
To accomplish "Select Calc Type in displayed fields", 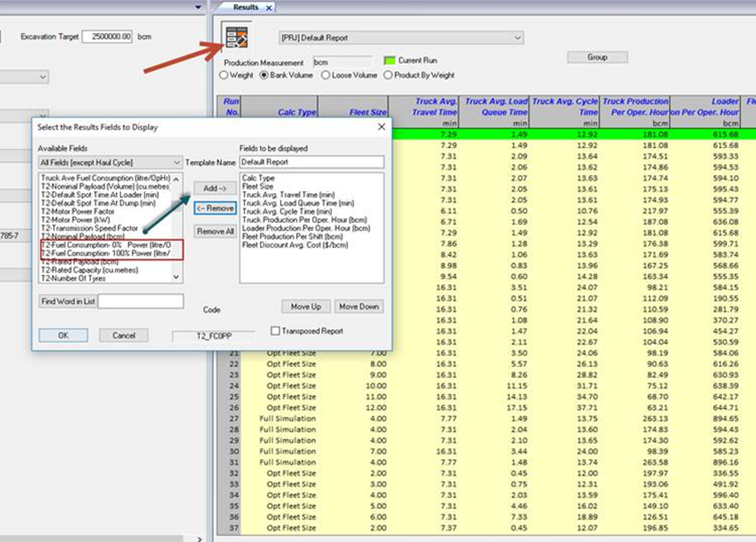I will click(258, 178).
